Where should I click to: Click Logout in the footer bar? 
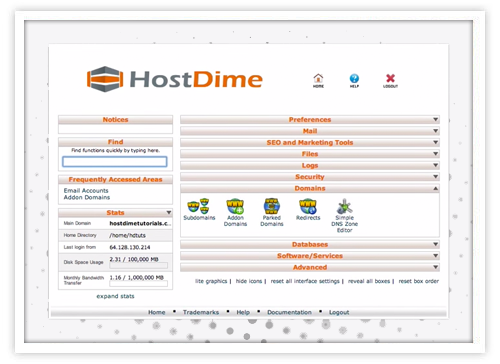click(339, 312)
